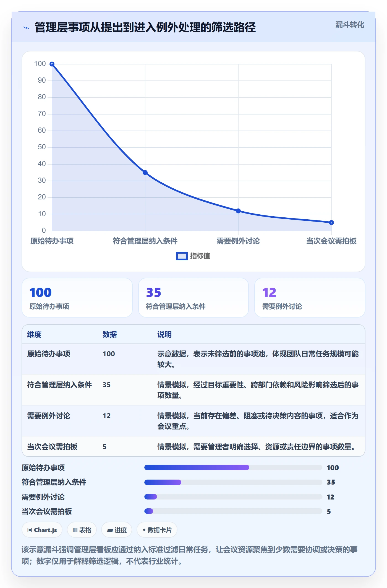387x588 pixels.
Task: Click the 说明 column header
Action: pyautogui.click(x=164, y=334)
